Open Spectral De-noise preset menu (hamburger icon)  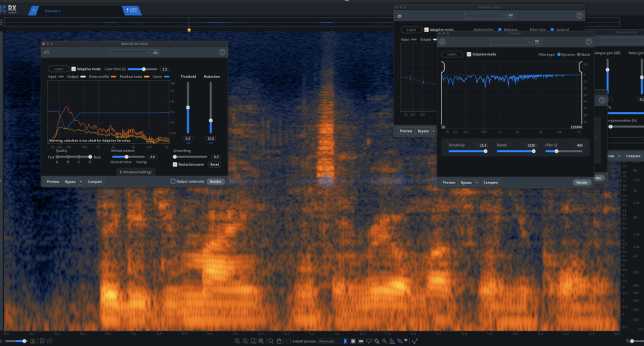155,52
